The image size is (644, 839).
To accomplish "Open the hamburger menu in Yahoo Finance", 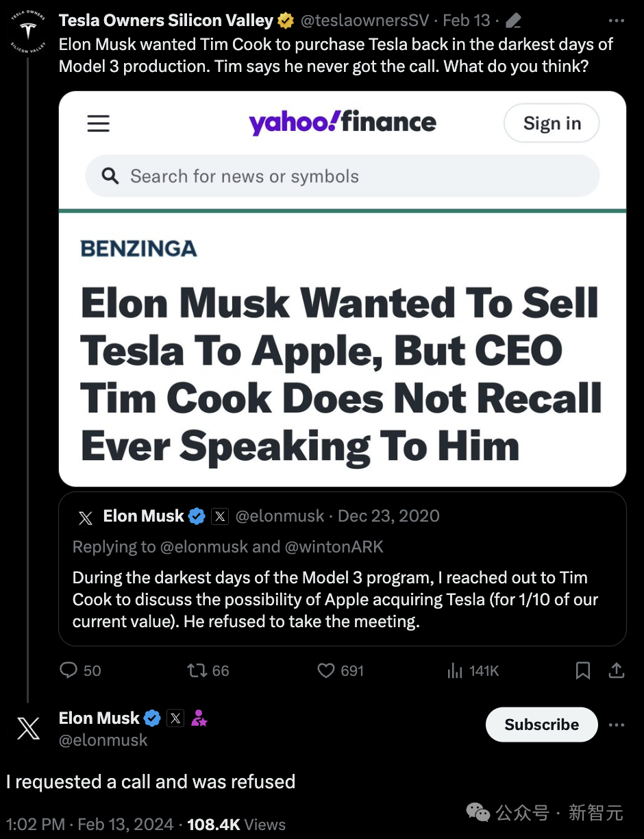I will [x=99, y=123].
